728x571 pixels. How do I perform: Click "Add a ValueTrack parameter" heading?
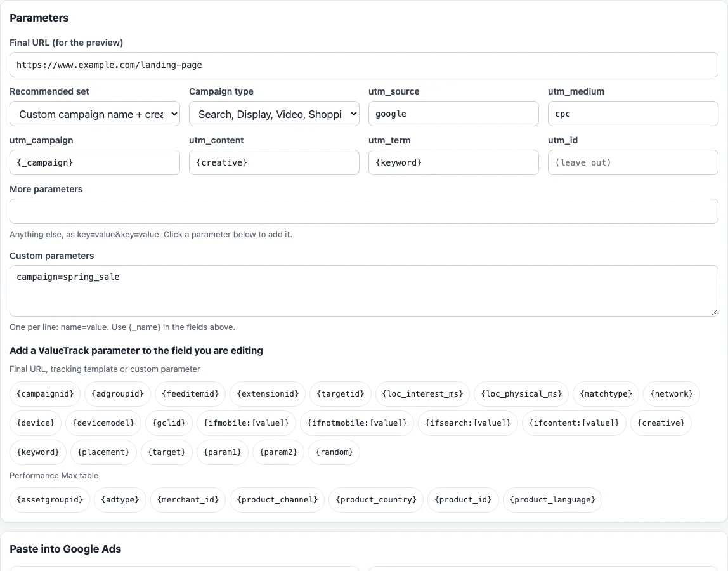coord(136,351)
